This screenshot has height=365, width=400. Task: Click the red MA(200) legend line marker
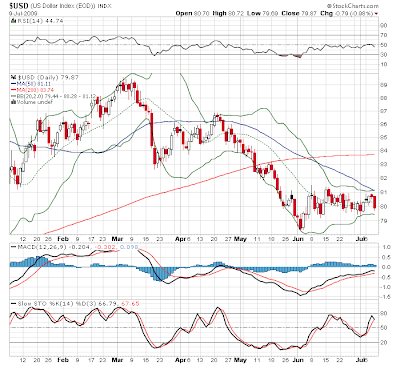tap(13, 90)
